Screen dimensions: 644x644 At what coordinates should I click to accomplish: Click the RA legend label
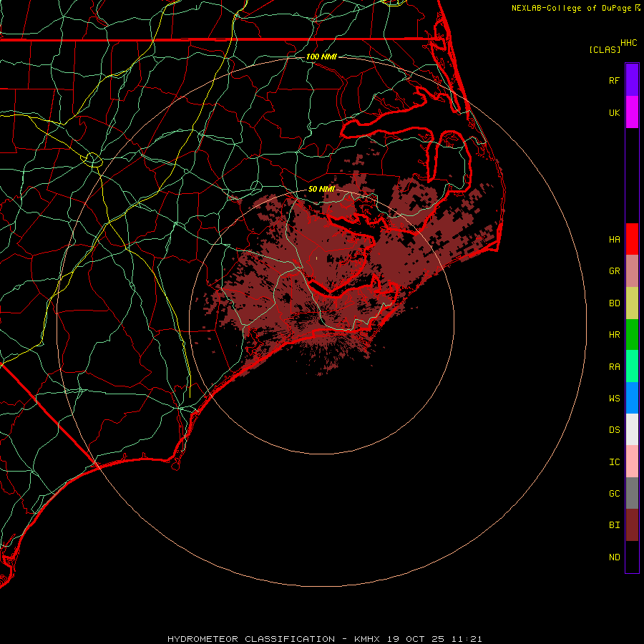tap(614, 367)
